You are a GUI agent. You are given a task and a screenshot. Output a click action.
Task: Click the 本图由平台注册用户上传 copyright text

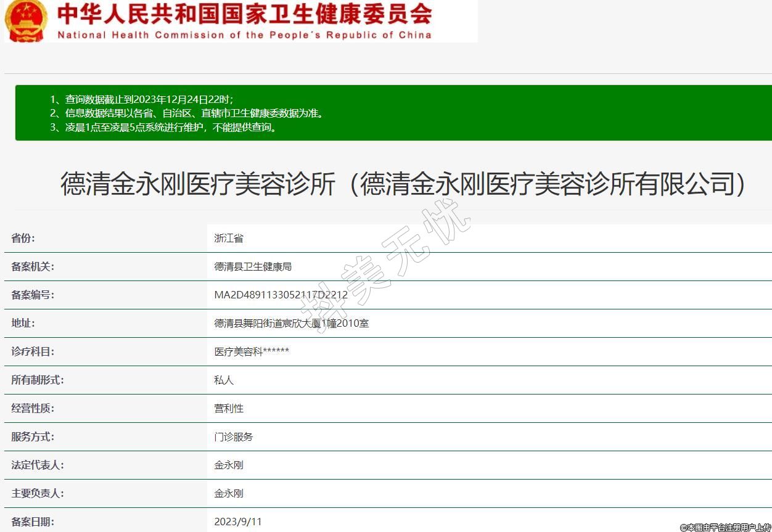pos(725,527)
